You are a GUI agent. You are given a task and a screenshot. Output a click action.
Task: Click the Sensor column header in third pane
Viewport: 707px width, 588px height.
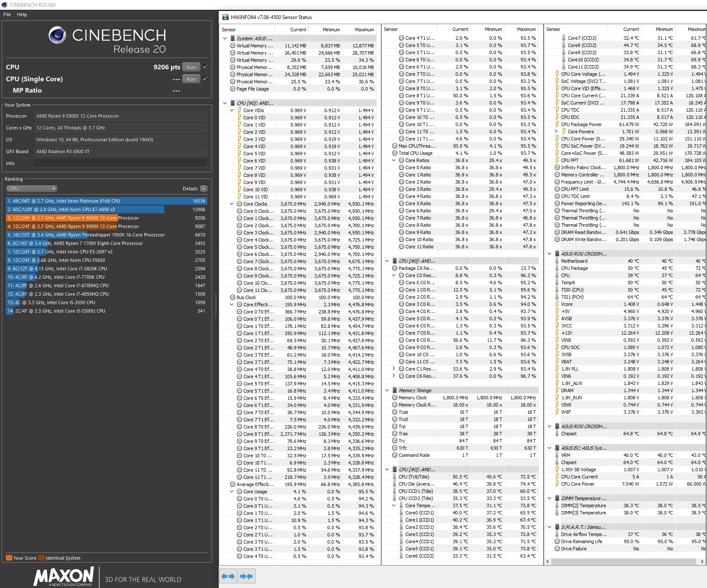pos(576,29)
